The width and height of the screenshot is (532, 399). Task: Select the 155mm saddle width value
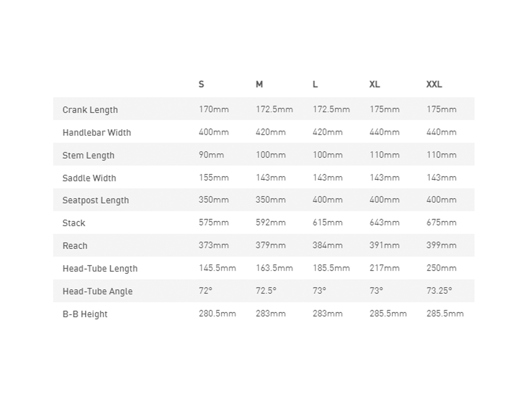[214, 178]
